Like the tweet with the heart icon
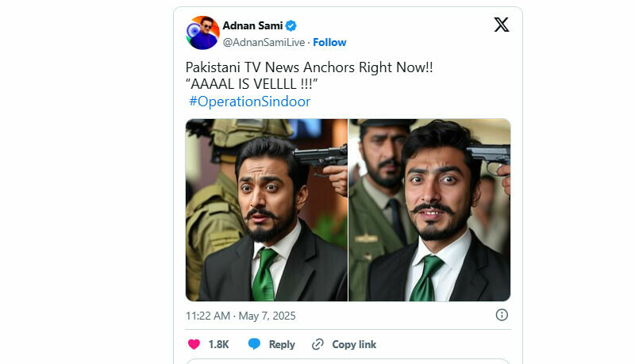 click(x=194, y=344)
